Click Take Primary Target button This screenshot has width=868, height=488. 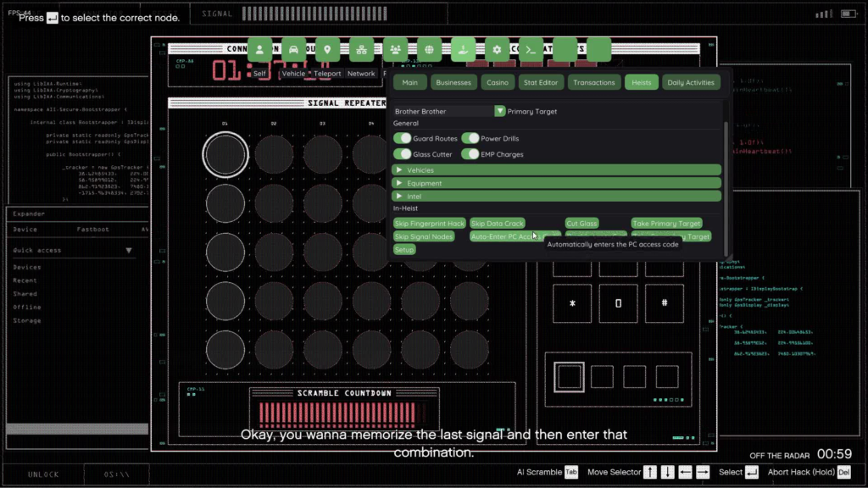[666, 224]
